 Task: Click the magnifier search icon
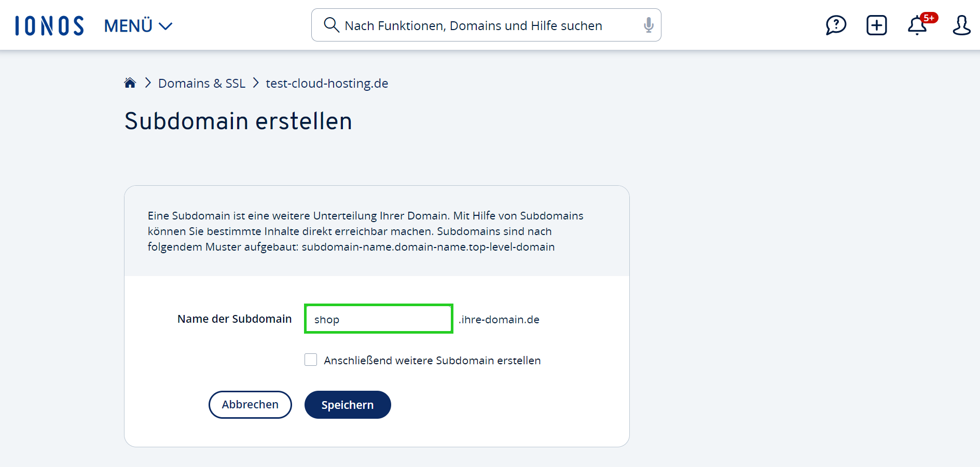coord(331,25)
